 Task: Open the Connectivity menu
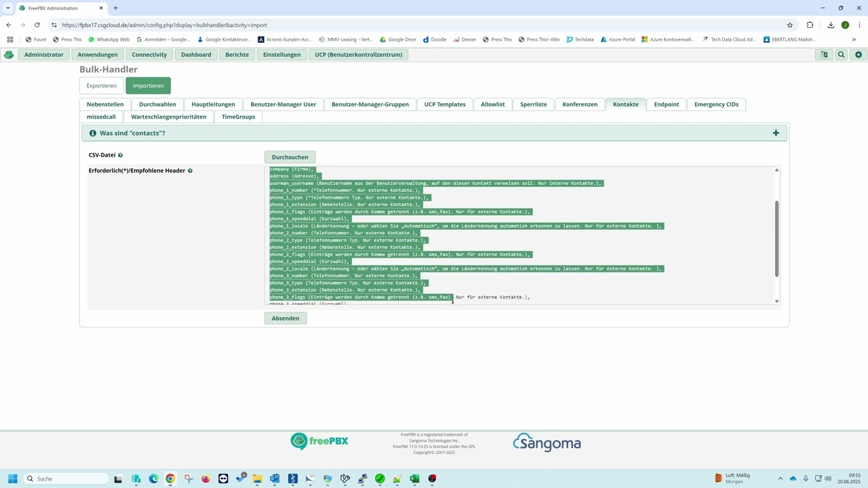coord(149,55)
